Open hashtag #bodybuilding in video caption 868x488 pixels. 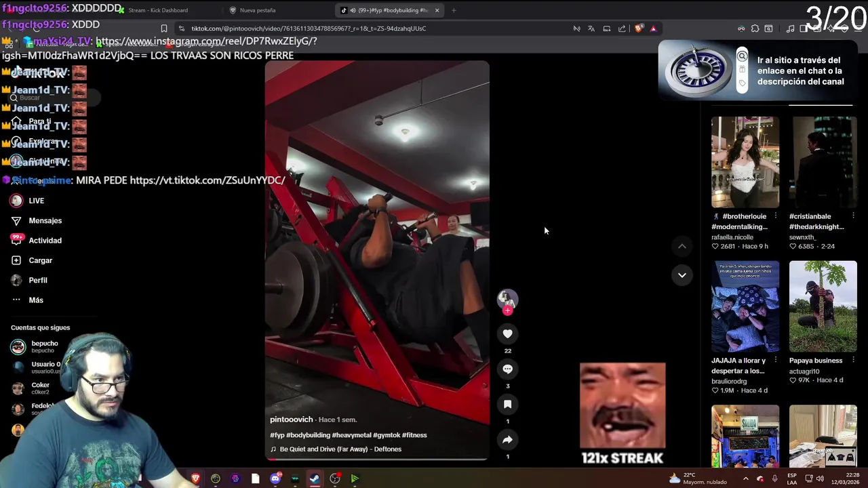click(x=307, y=435)
